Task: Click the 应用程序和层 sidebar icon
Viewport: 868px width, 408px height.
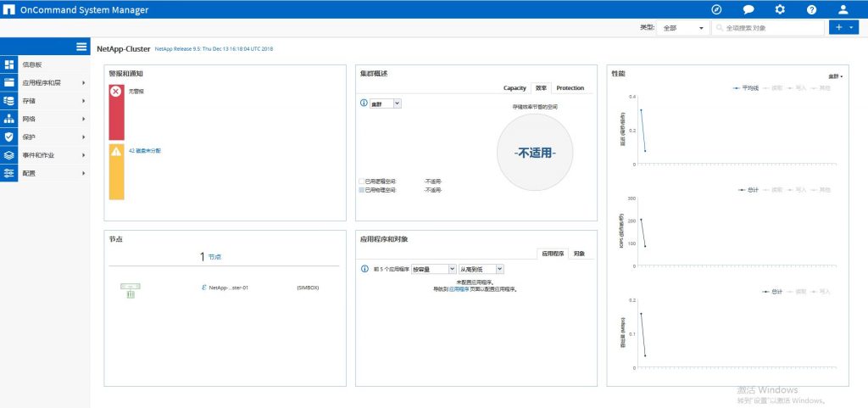Action: (8, 83)
